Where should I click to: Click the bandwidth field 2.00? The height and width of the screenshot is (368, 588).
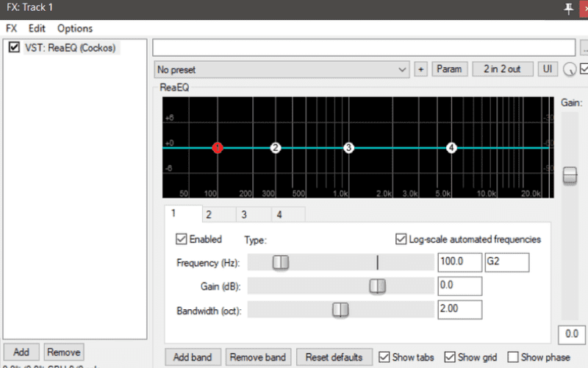[460, 310]
